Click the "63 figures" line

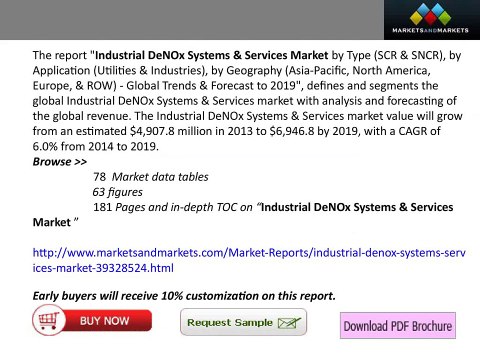[117, 192]
